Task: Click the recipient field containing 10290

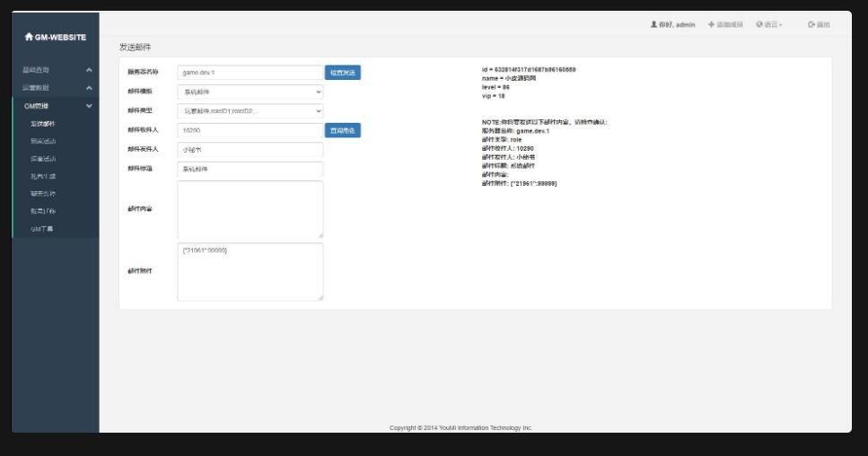Action: coord(250,131)
